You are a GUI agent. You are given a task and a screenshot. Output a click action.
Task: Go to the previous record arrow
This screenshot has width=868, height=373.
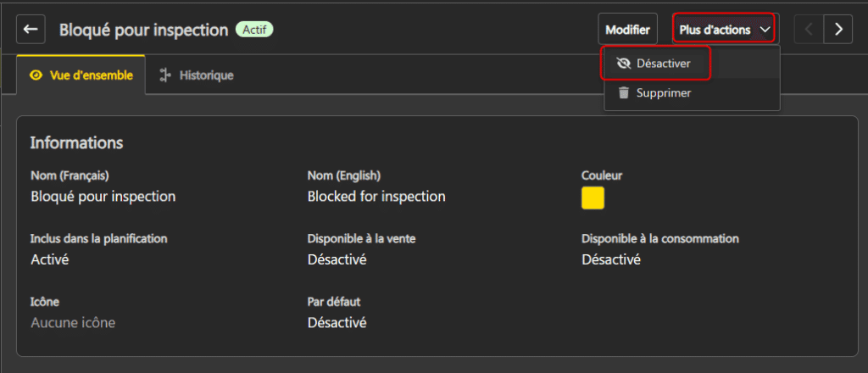click(x=809, y=30)
